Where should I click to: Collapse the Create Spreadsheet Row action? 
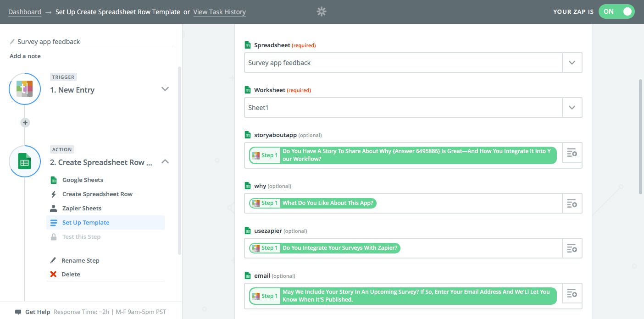[x=165, y=162]
